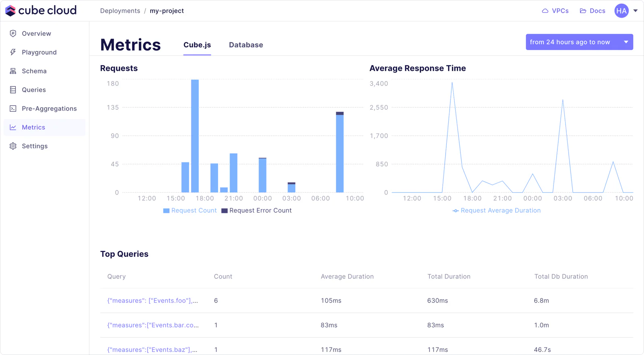Viewport: 644px width, 355px height.
Task: Click the Cube Cloud logo
Action: [x=41, y=10]
